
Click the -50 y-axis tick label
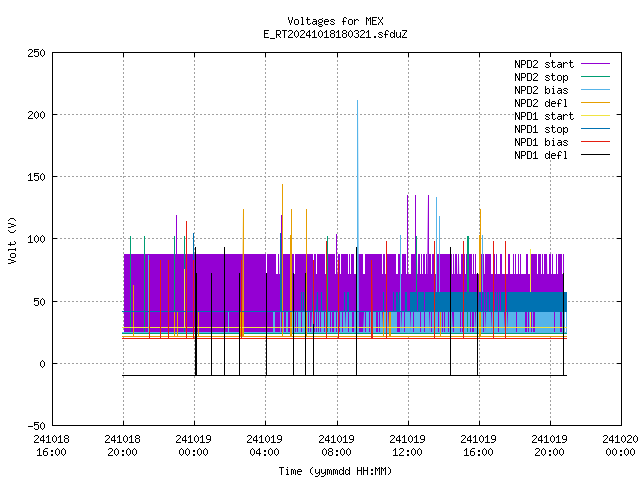pos(36,426)
